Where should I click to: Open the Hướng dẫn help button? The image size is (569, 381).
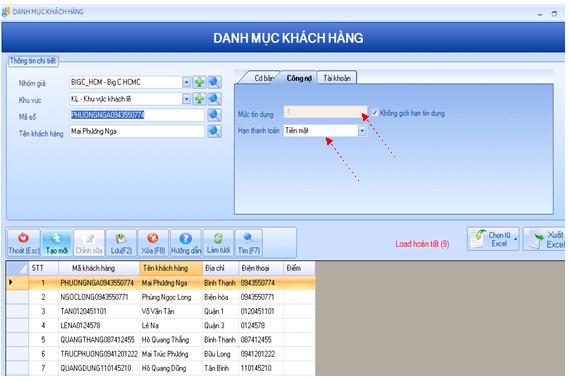pos(186,243)
